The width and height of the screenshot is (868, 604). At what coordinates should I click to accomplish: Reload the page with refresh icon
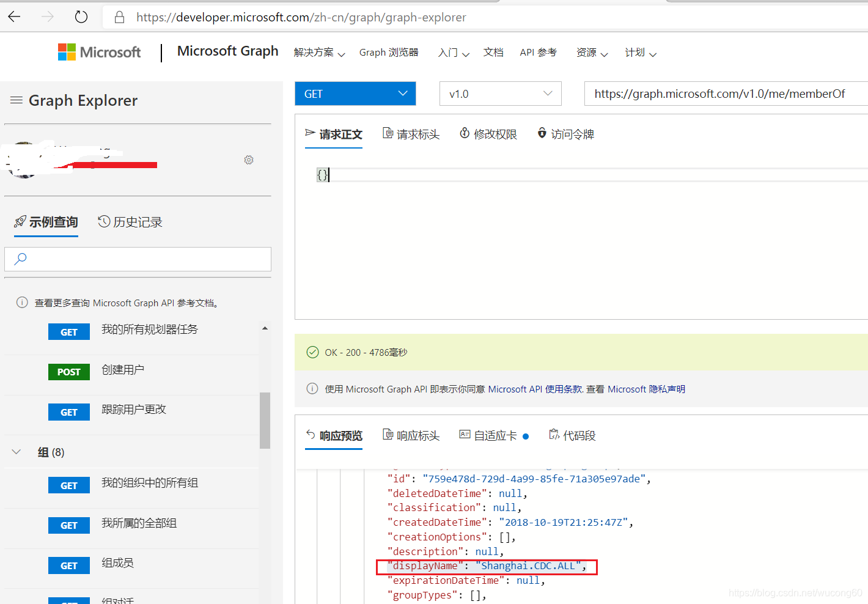click(81, 17)
